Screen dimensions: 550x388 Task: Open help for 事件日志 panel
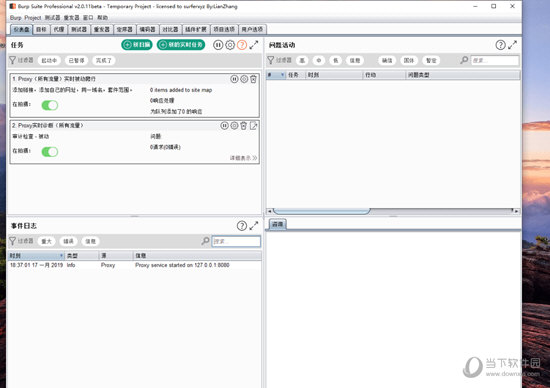[242, 226]
